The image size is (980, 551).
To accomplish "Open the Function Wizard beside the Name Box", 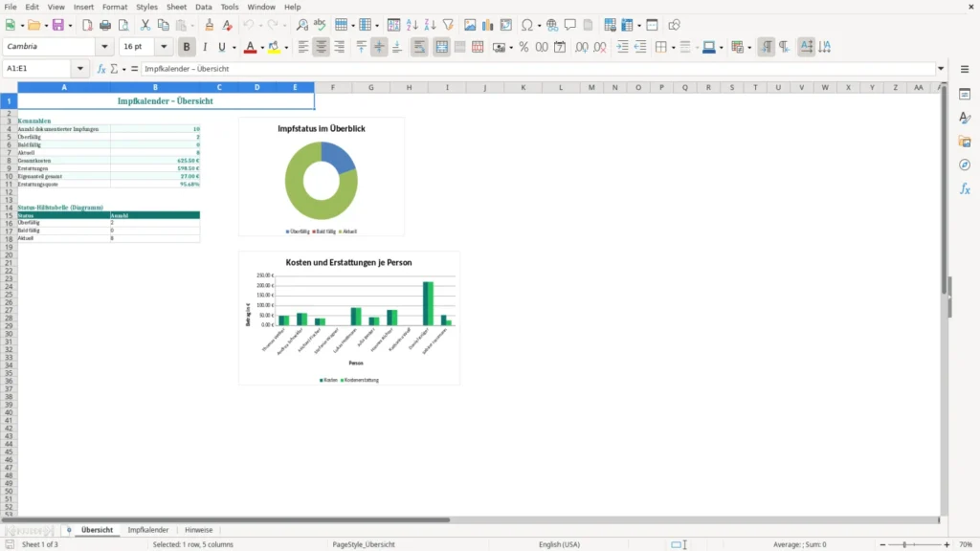I will tap(101, 69).
